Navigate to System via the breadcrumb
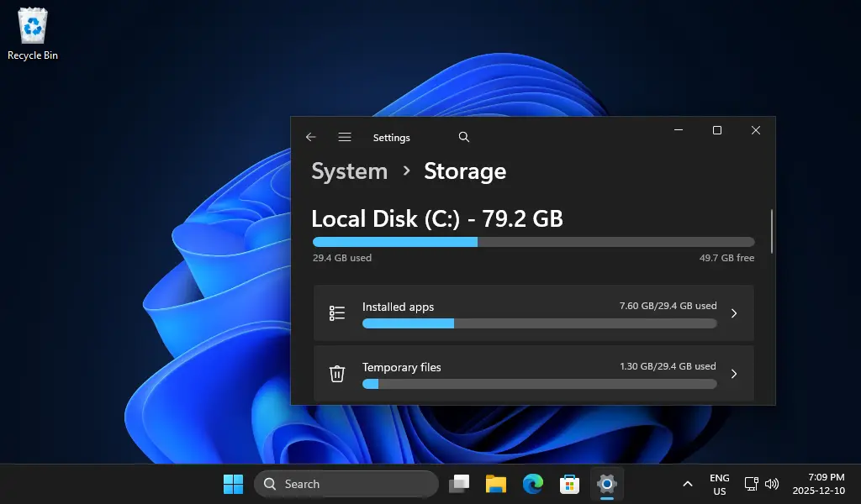The width and height of the screenshot is (861, 504). coord(349,171)
